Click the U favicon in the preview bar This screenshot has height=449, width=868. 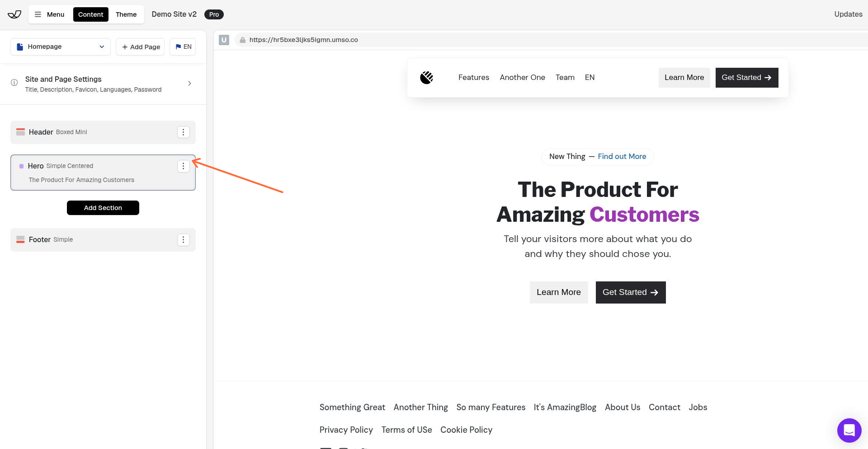[224, 40]
